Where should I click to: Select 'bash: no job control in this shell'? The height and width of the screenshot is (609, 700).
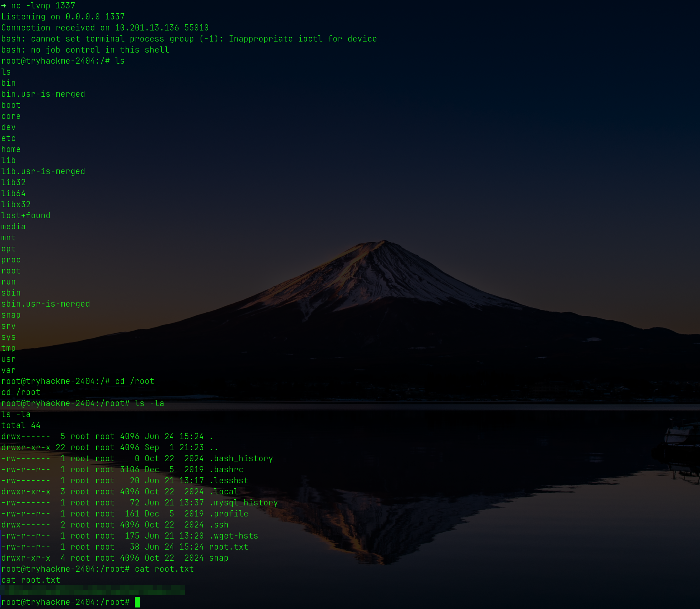coord(85,50)
